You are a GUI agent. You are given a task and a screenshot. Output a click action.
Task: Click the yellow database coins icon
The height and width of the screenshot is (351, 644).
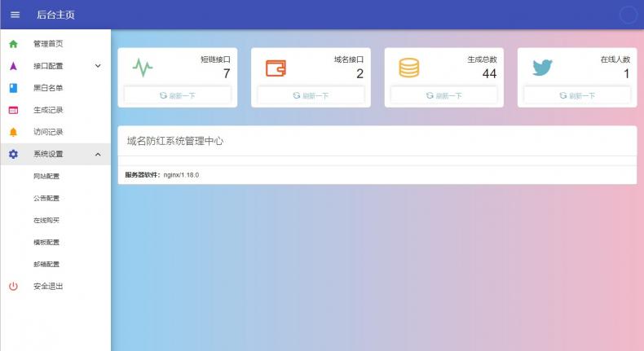(x=409, y=68)
